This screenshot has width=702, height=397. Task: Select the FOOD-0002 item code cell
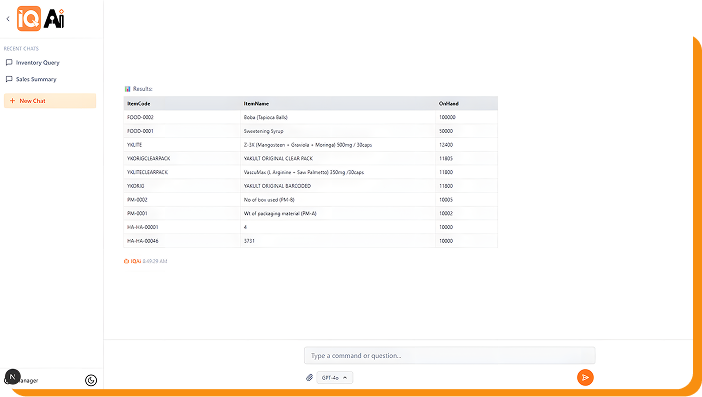click(182, 117)
